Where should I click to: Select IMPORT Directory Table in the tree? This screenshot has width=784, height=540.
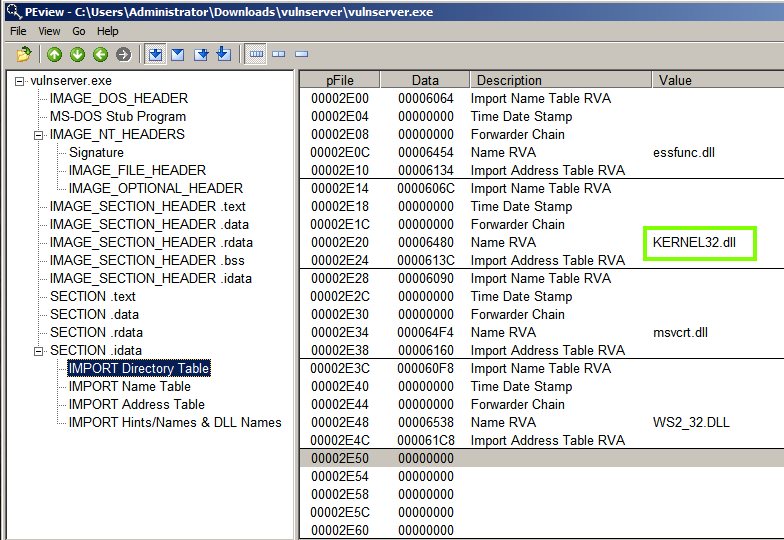[x=139, y=368]
